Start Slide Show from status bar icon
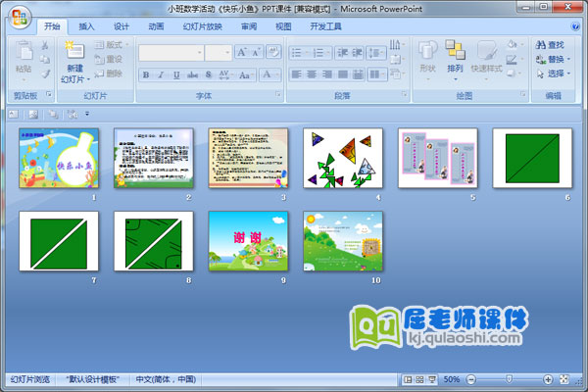The image size is (588, 392). click(432, 379)
